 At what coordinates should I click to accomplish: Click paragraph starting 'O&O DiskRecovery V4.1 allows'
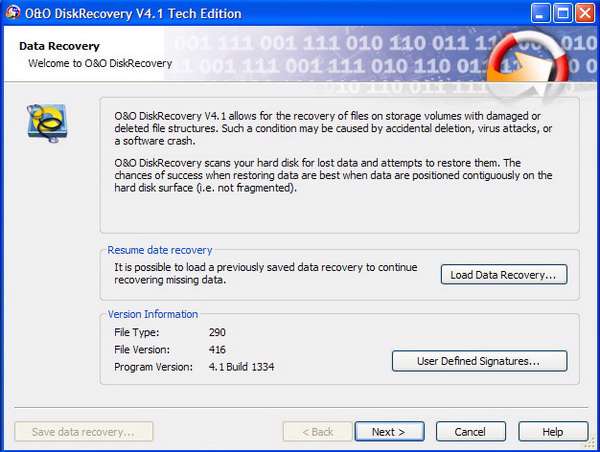click(333, 128)
